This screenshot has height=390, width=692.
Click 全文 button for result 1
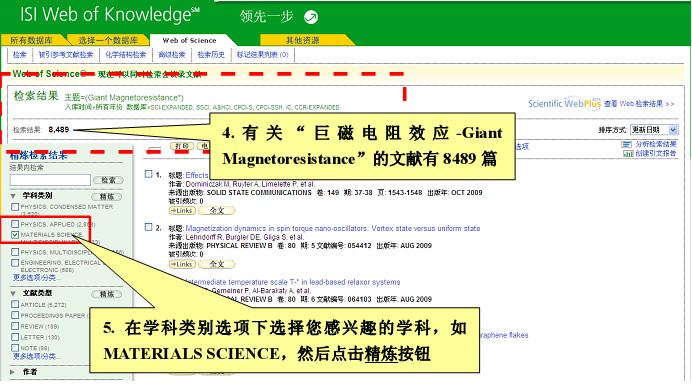[x=217, y=210]
